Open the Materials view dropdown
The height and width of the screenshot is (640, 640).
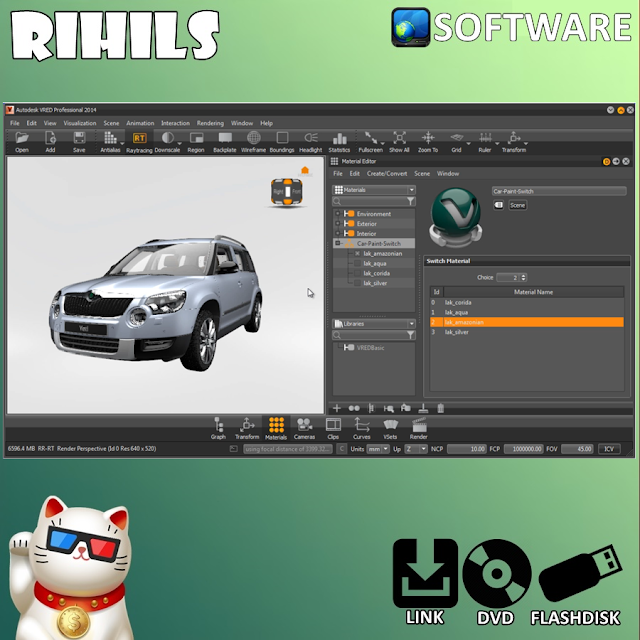point(374,190)
